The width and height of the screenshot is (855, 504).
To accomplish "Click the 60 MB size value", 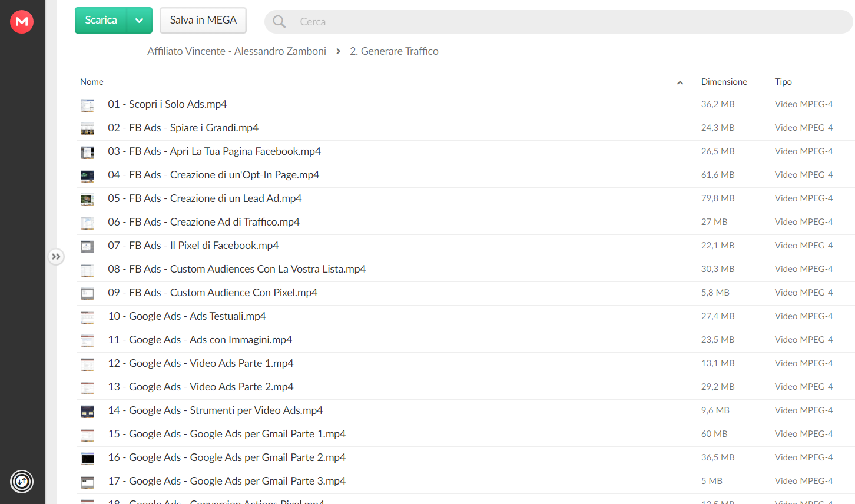I will [x=714, y=434].
